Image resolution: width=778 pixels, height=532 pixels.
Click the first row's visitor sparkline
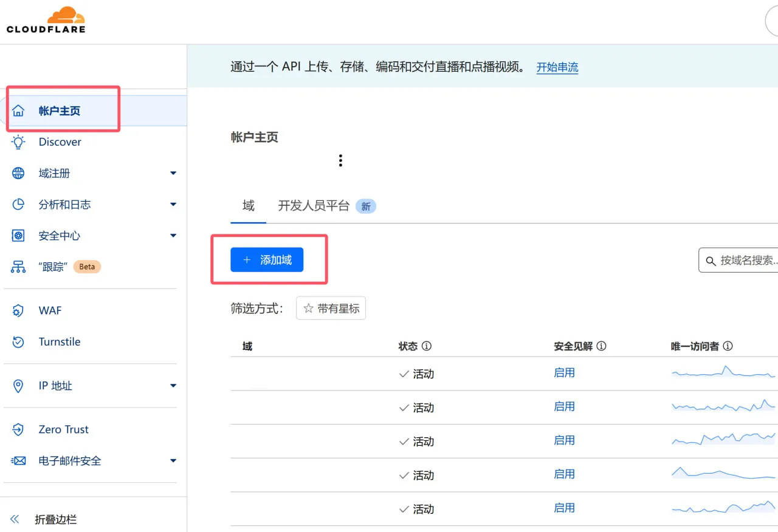[724, 372]
